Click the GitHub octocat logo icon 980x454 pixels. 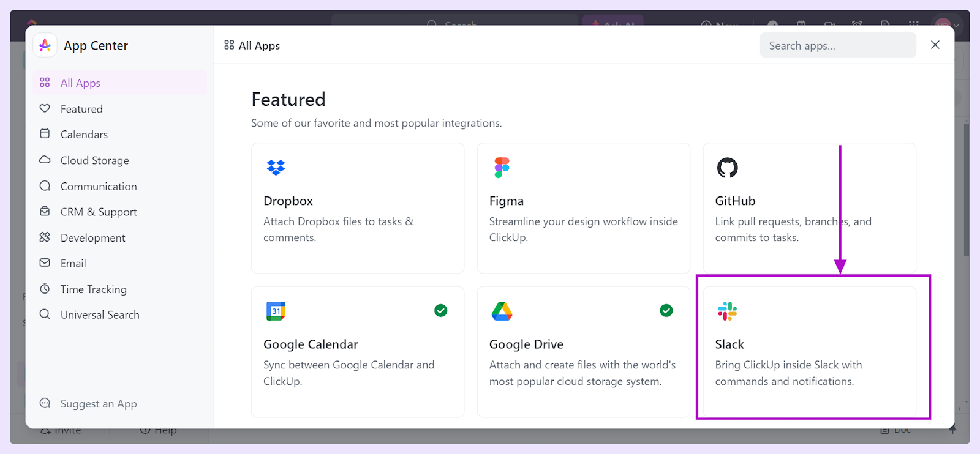click(x=728, y=167)
